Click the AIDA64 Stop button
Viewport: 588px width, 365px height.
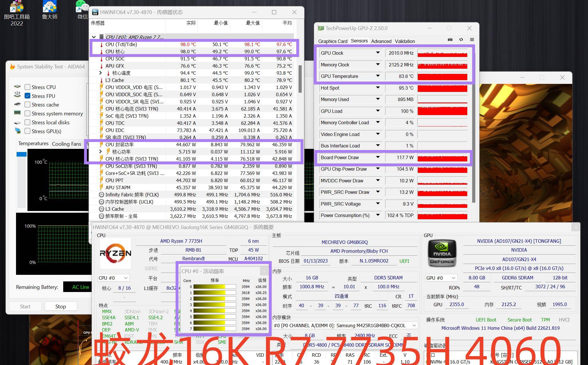point(61,306)
